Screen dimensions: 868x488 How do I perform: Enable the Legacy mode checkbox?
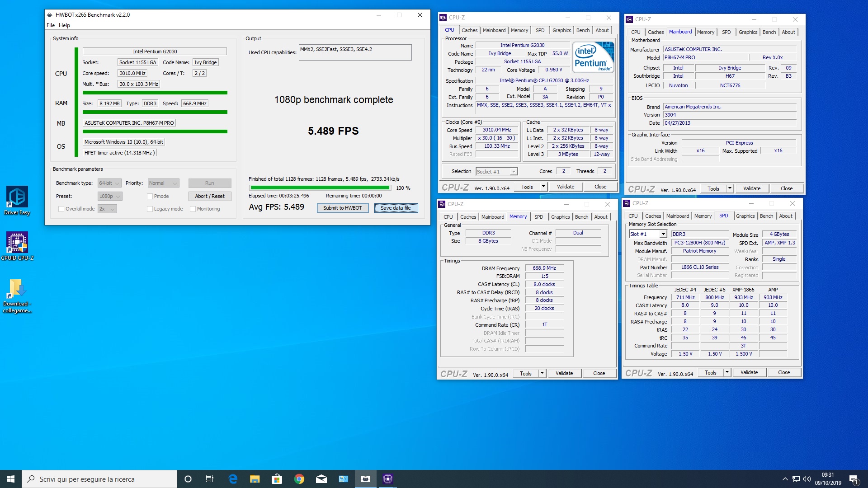coord(150,209)
